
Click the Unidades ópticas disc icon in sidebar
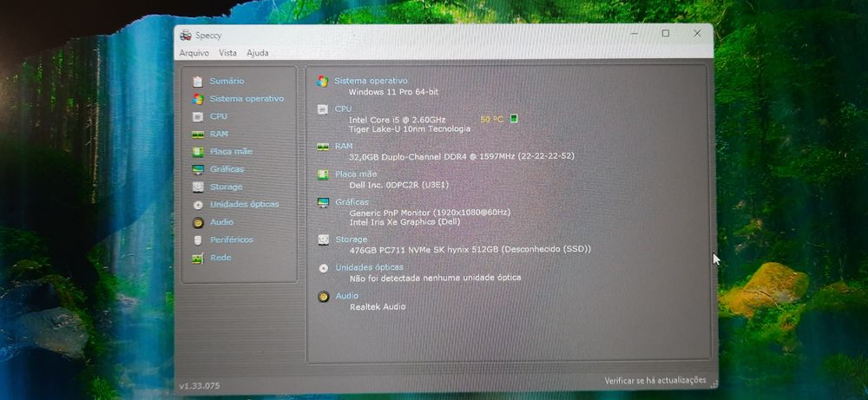pyautogui.click(x=198, y=205)
